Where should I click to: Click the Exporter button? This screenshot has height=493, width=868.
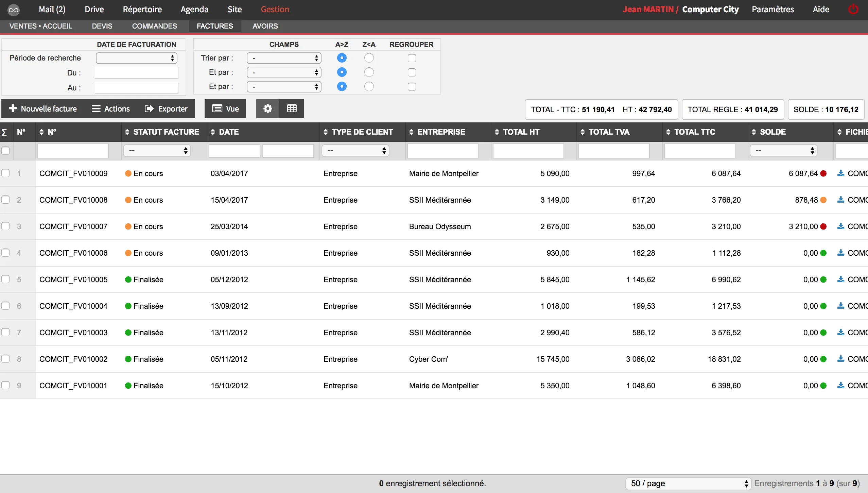[x=166, y=109]
